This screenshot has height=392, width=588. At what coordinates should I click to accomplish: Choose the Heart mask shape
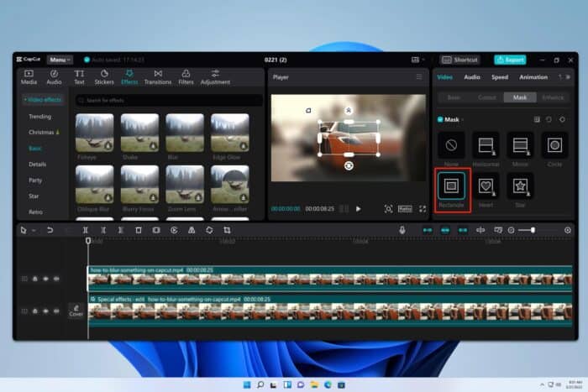[x=486, y=184]
